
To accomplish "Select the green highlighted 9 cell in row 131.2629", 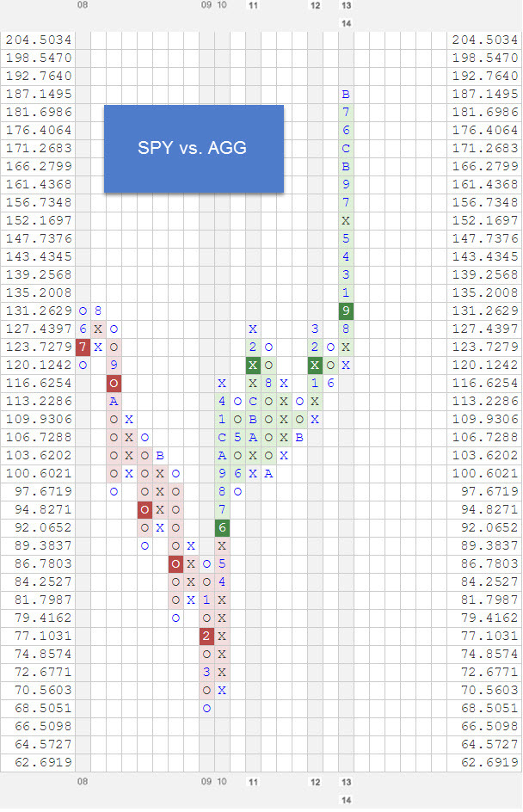I will 346,311.
